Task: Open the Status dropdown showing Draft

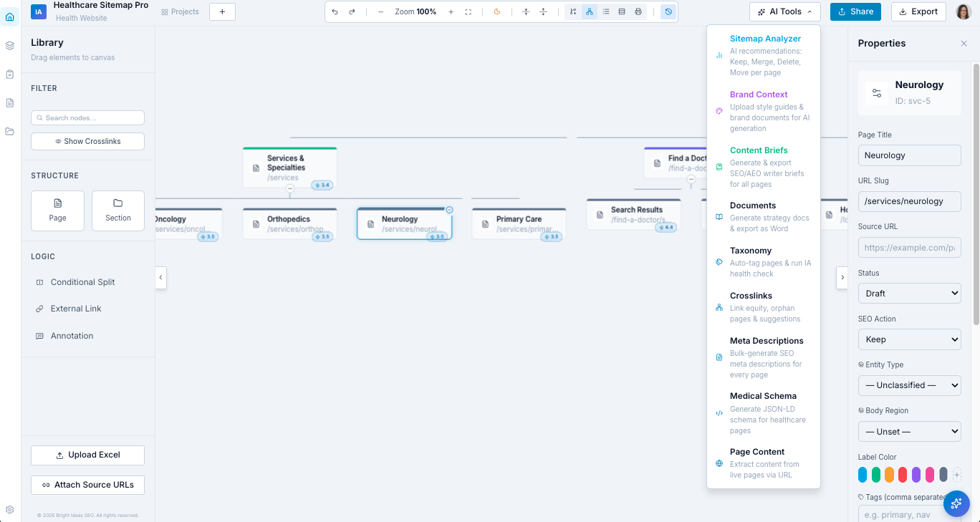Action: (x=909, y=293)
